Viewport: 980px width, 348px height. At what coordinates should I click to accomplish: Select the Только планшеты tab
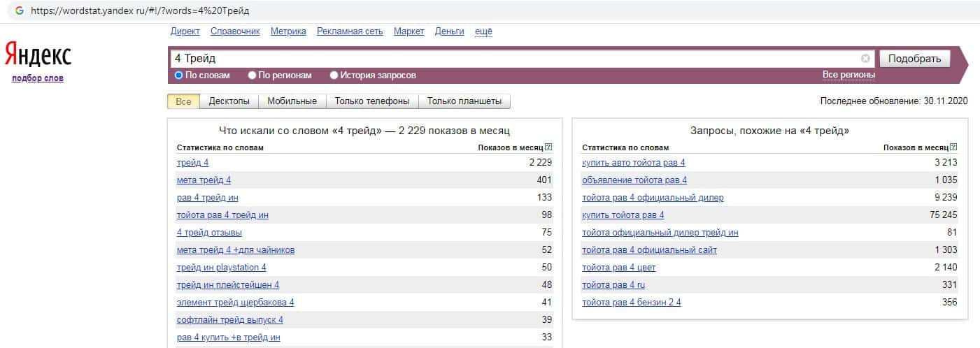point(464,101)
